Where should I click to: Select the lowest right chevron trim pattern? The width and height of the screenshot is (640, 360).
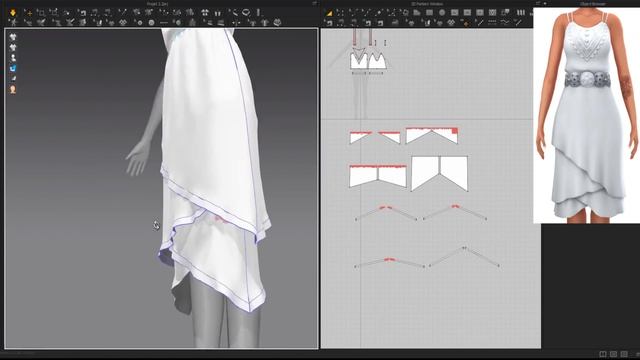tap(464, 257)
